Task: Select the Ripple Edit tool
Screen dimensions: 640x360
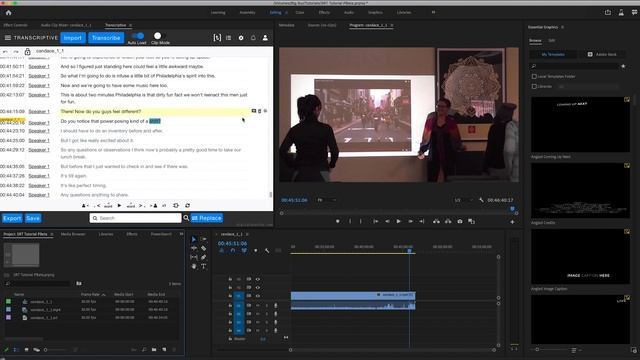Action: pos(193,248)
